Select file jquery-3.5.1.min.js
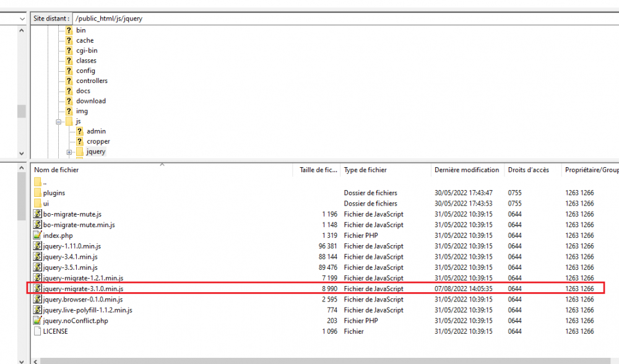The height and width of the screenshot is (364, 619). pos(71,267)
